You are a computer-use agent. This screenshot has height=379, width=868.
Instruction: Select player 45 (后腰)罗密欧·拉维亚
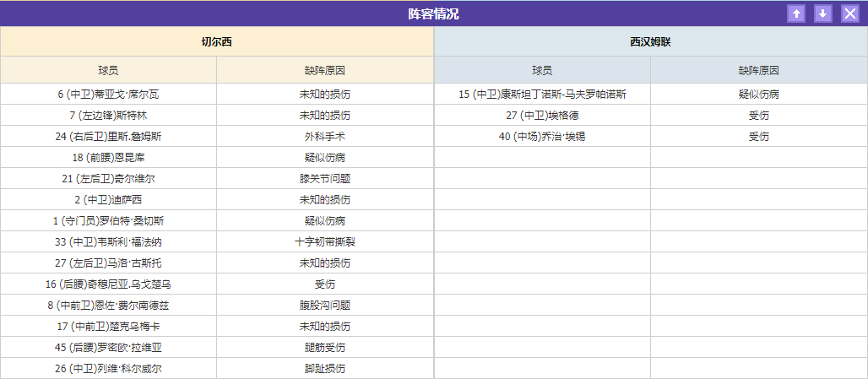(x=108, y=348)
